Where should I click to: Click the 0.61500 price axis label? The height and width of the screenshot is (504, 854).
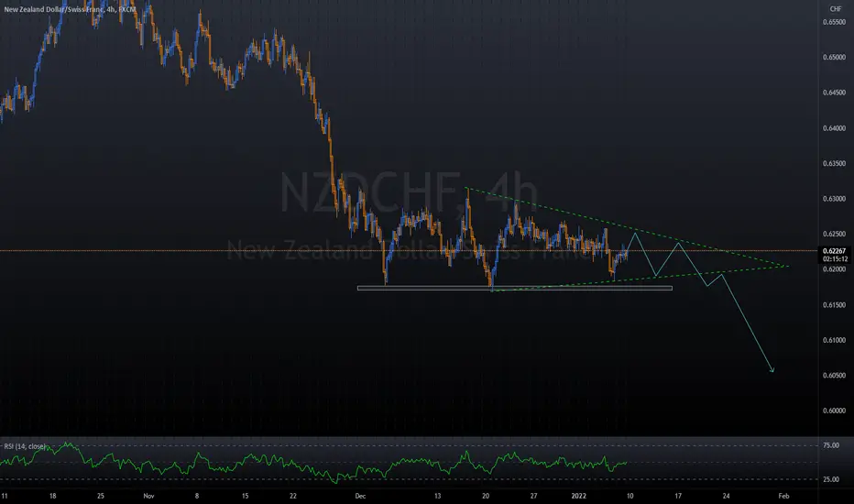[x=834, y=304]
